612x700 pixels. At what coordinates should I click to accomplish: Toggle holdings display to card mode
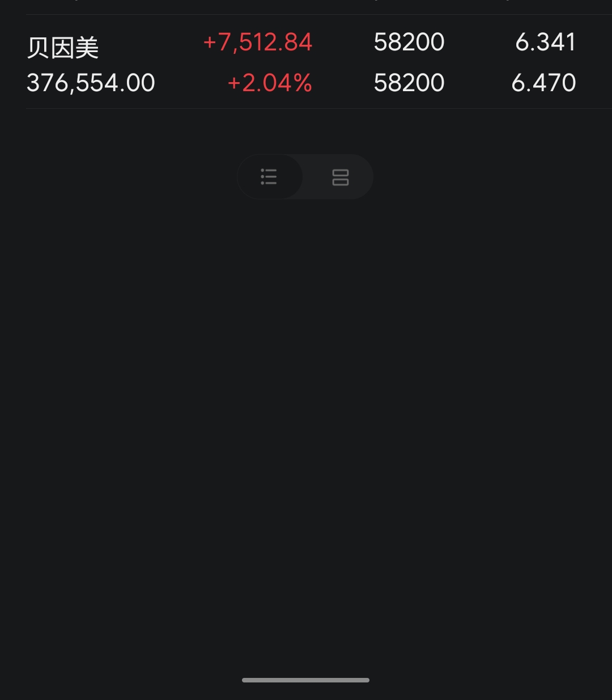340,177
